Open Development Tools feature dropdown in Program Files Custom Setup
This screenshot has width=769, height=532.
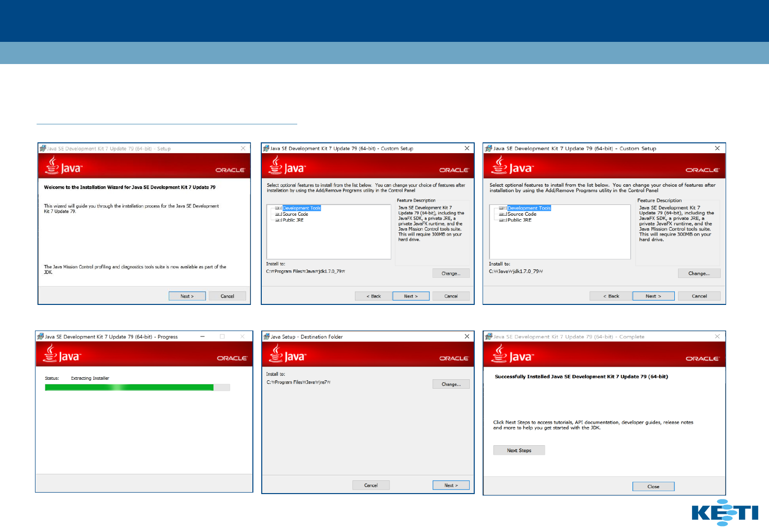[x=279, y=208]
